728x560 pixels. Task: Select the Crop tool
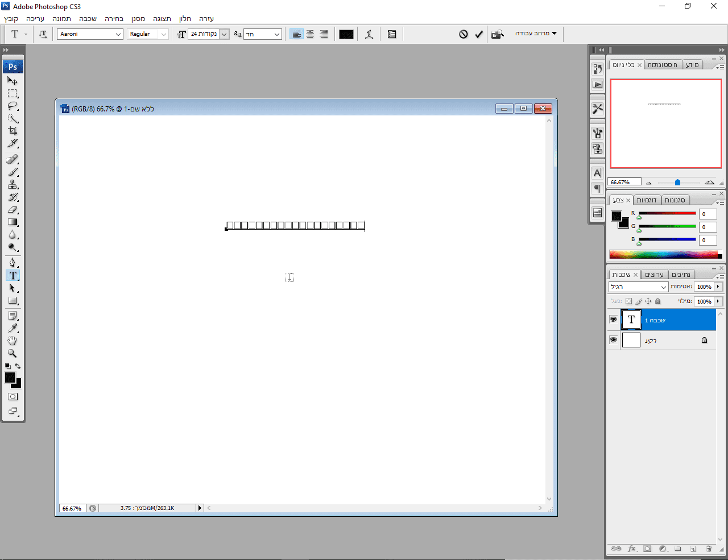(x=13, y=131)
